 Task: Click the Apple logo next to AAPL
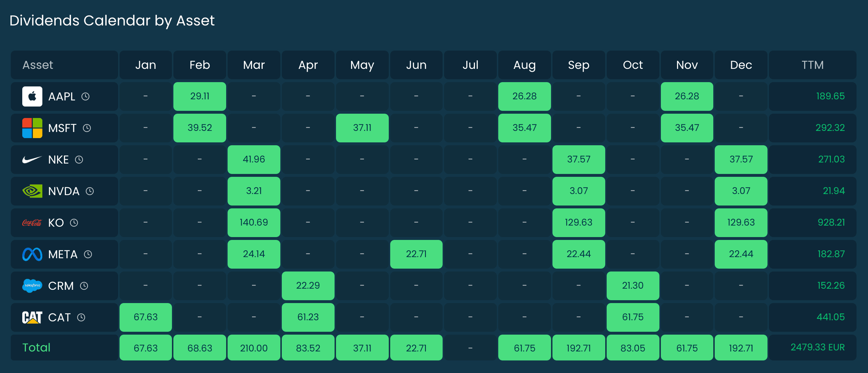pyautogui.click(x=32, y=96)
